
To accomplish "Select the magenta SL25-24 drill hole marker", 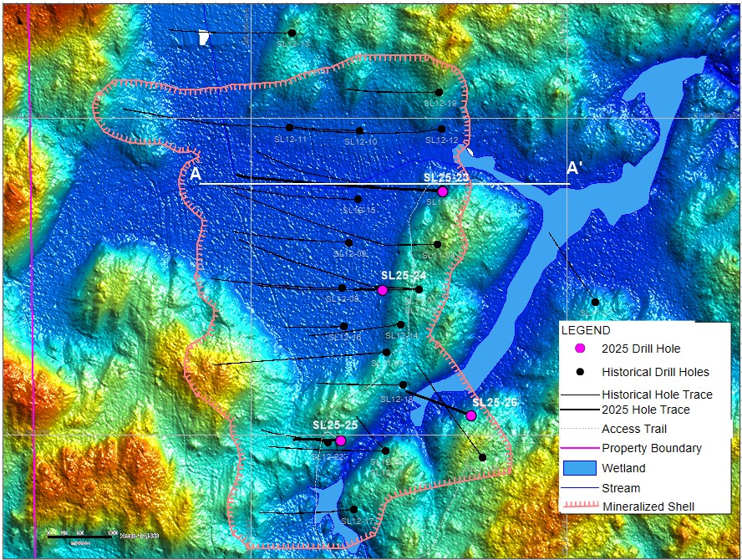I will pyautogui.click(x=382, y=290).
